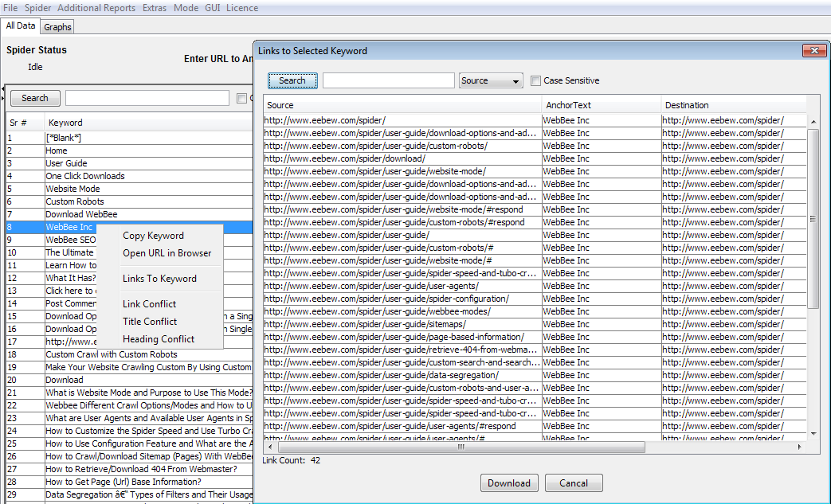Select How to Retrieve/Download 404 From Webmaster row

click(x=129, y=469)
